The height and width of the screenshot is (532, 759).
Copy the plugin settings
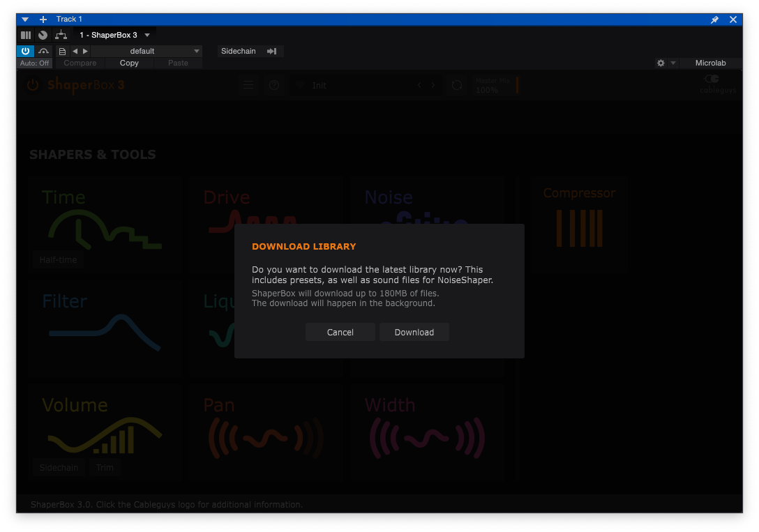129,63
